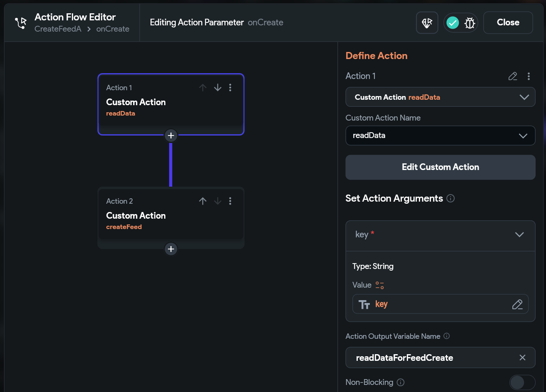Collapse the key argument section
Image resolution: width=546 pixels, height=392 pixels.
click(x=519, y=234)
